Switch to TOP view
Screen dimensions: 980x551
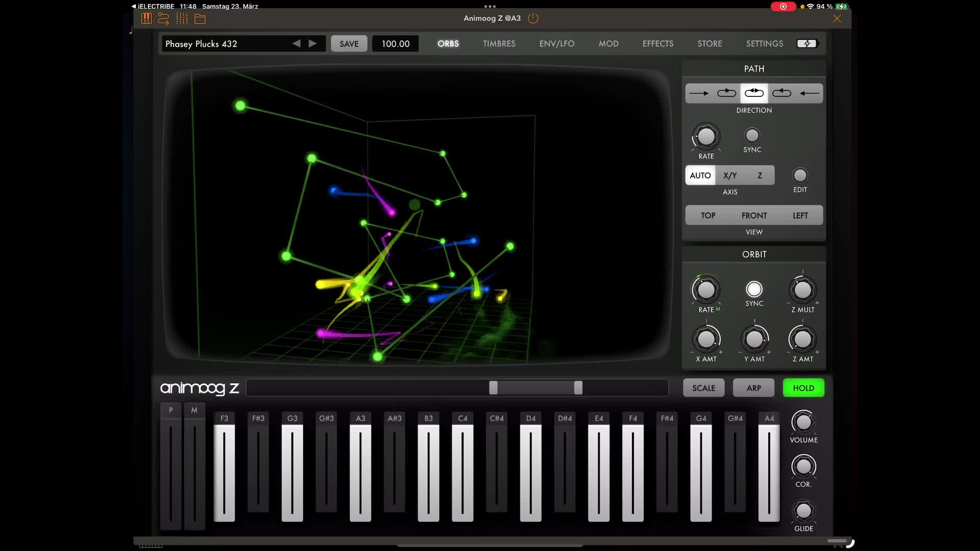point(708,215)
